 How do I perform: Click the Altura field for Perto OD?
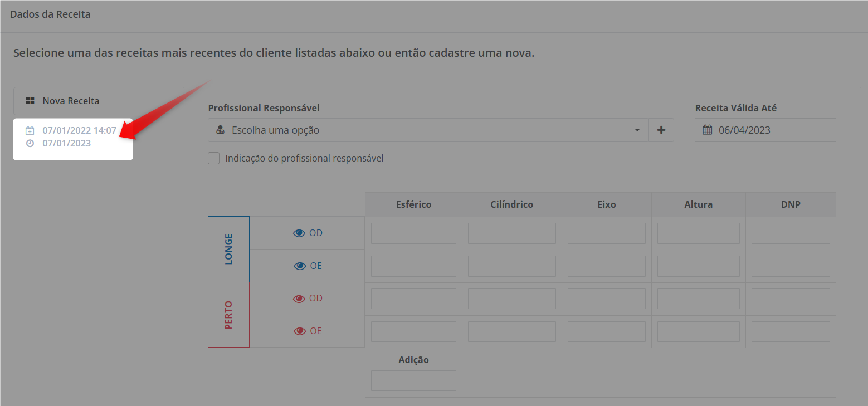pos(699,299)
